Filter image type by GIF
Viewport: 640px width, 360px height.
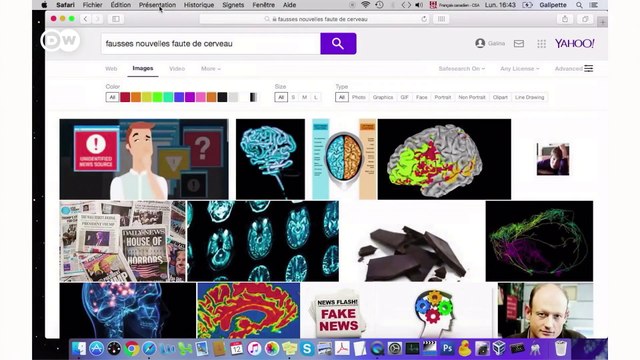pos(404,97)
